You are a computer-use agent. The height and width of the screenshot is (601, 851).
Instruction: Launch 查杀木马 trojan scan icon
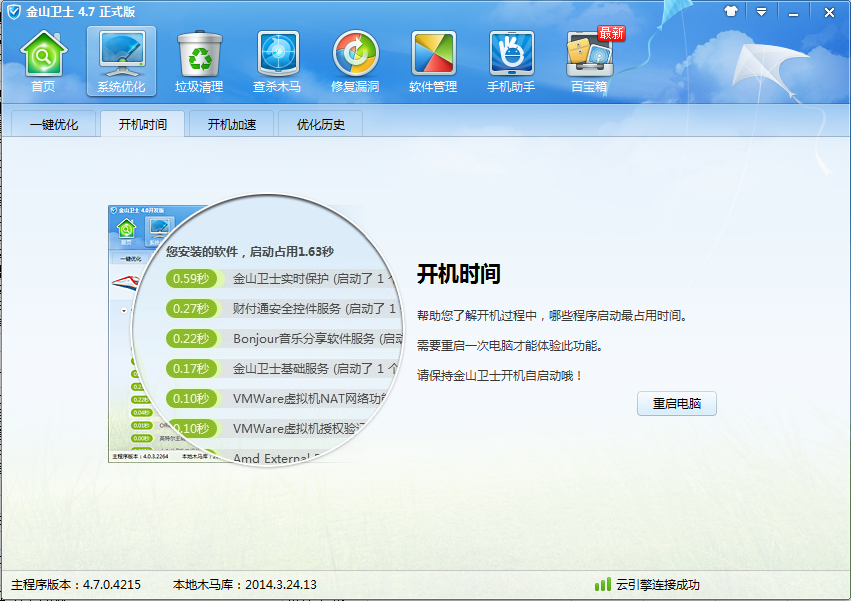[x=277, y=60]
